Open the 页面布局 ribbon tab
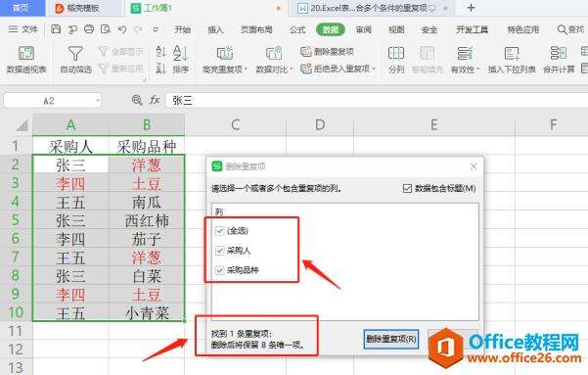 pyautogui.click(x=256, y=29)
